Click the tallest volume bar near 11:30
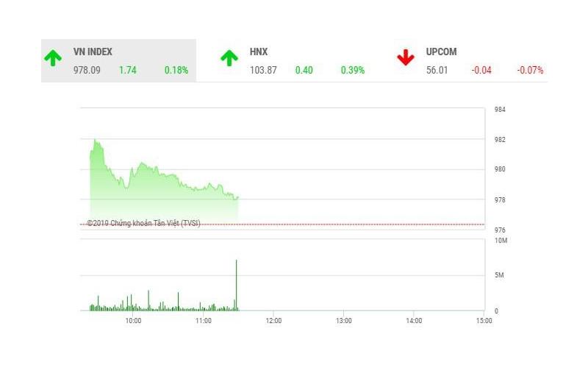The width and height of the screenshot is (588, 368). click(236, 283)
